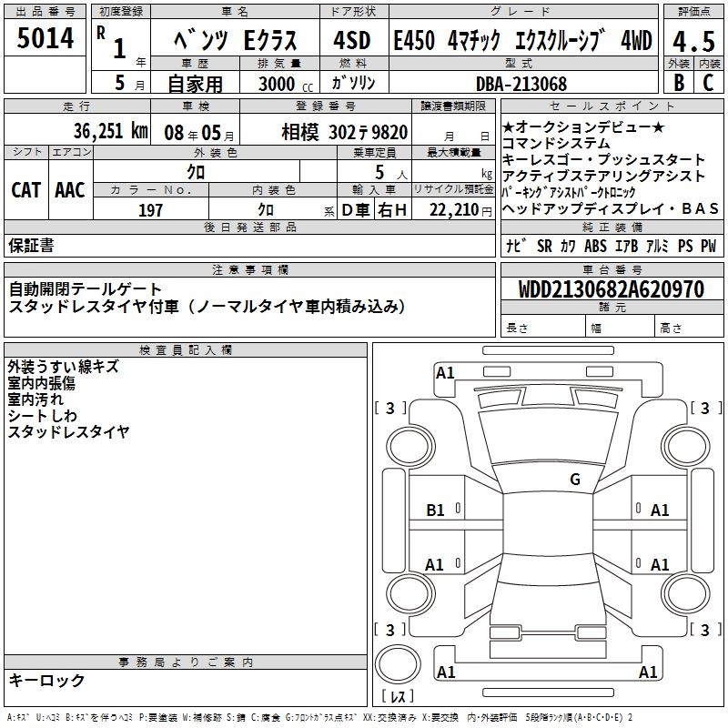This screenshot has width=728, height=728.
Task: Select the equipment code カワ
Action: click(x=568, y=246)
